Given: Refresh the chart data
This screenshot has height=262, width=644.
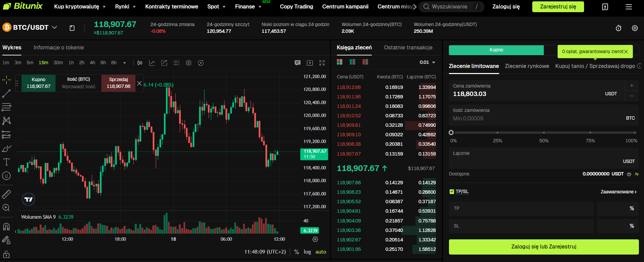Looking at the screenshot, I should click(x=201, y=63).
